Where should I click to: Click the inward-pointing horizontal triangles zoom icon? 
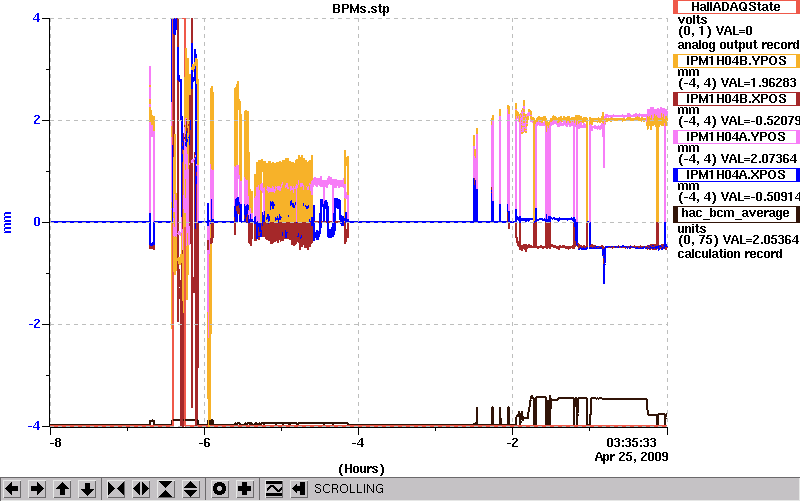(x=116, y=489)
